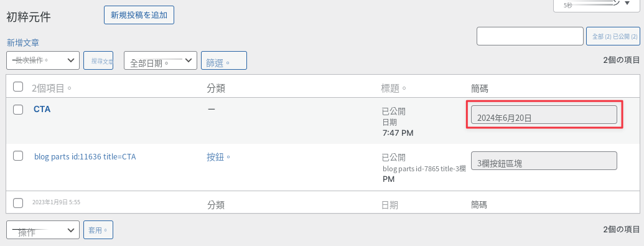Select the 3欄按鈕區塊 shortcode field
644x246 pixels.
pos(544,161)
